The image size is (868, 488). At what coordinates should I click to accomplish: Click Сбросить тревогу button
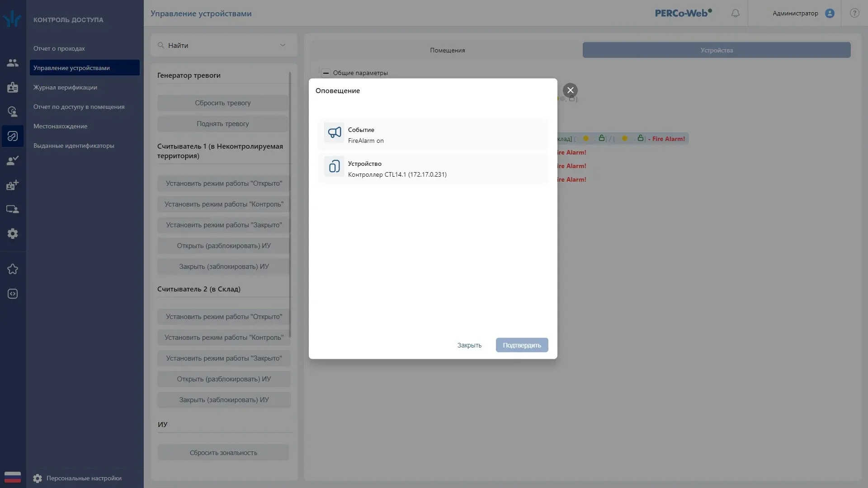[223, 103]
